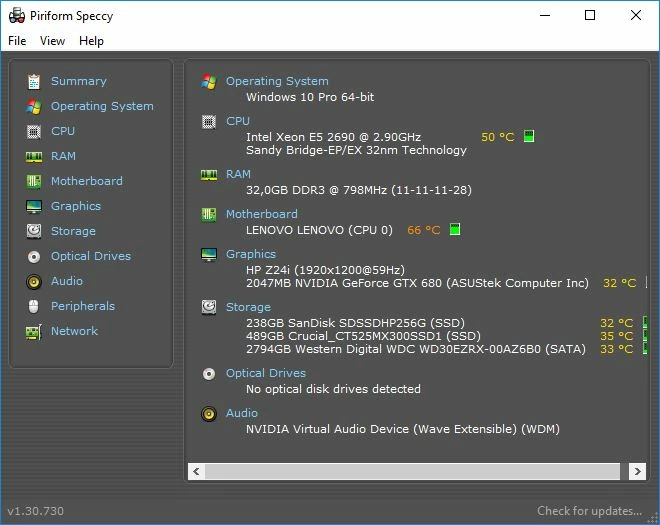Select Peripherals in the sidebar
The image size is (660, 525).
tap(83, 306)
